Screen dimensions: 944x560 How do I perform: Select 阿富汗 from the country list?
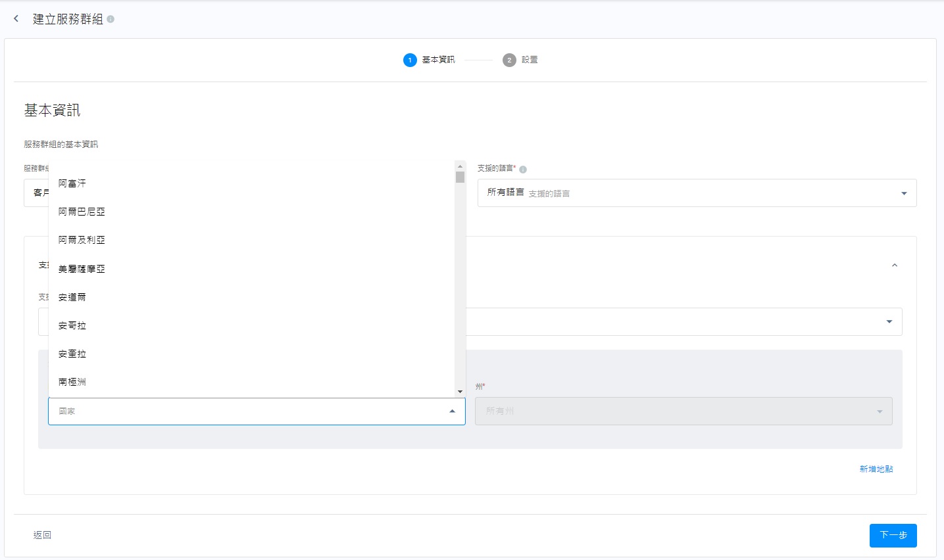click(x=72, y=183)
